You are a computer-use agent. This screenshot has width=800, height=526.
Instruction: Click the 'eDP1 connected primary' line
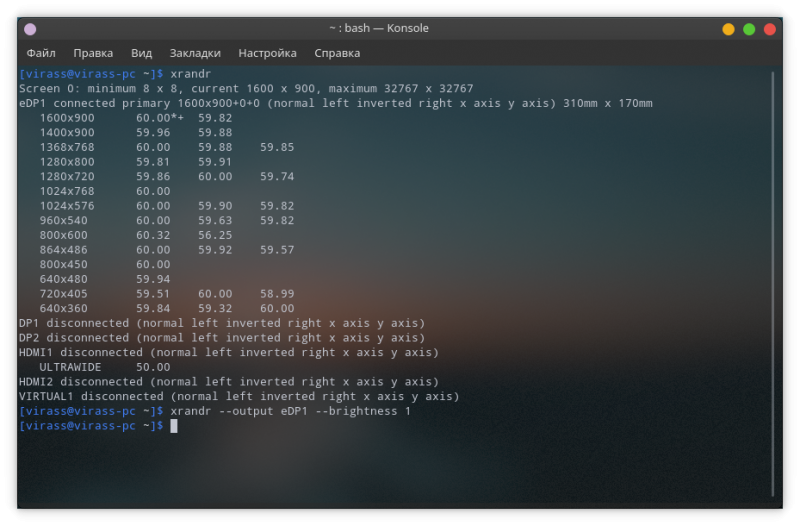pyautogui.click(x=335, y=103)
